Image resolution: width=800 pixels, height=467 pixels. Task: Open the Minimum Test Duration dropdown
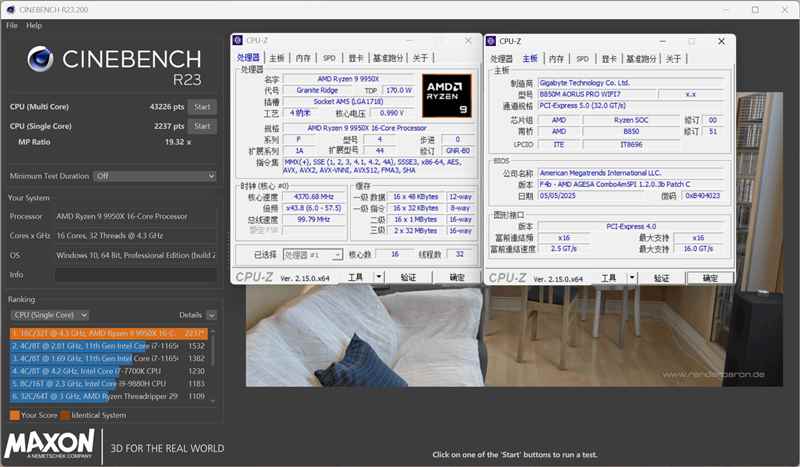pyautogui.click(x=155, y=176)
